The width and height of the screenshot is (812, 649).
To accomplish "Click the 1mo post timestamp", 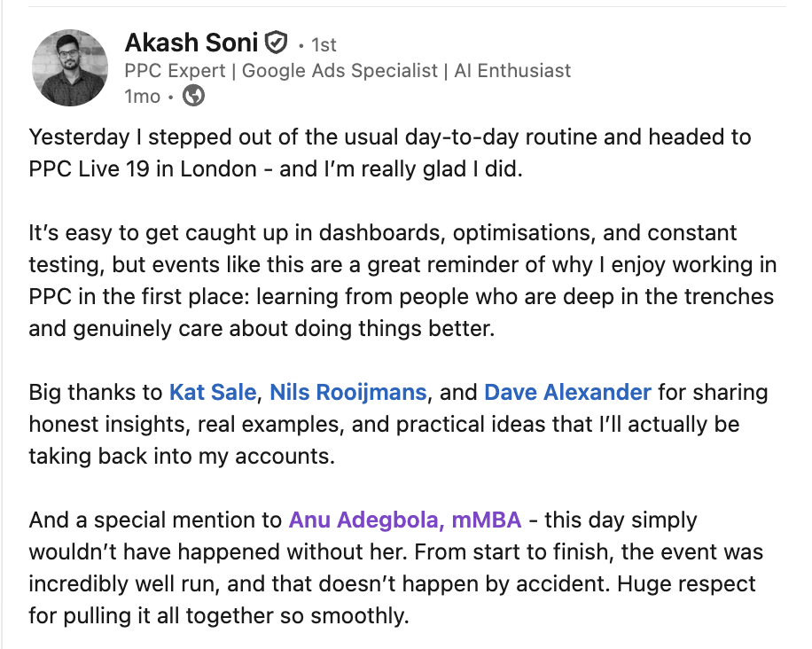I will 142,96.
